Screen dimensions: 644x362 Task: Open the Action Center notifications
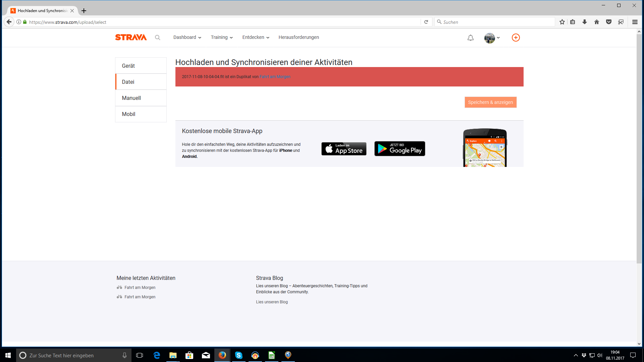[633, 355]
